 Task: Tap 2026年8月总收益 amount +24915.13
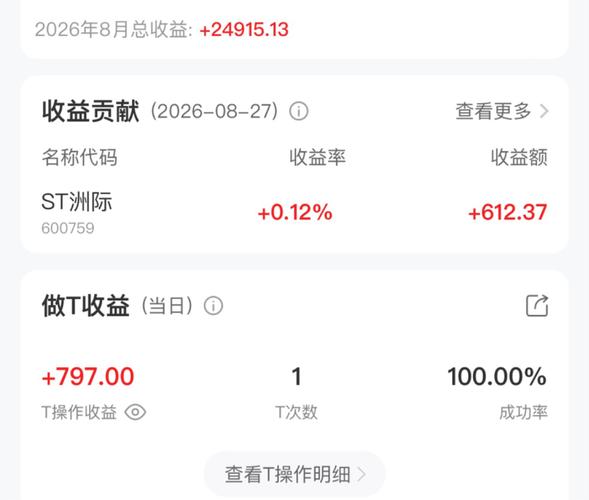(244, 29)
